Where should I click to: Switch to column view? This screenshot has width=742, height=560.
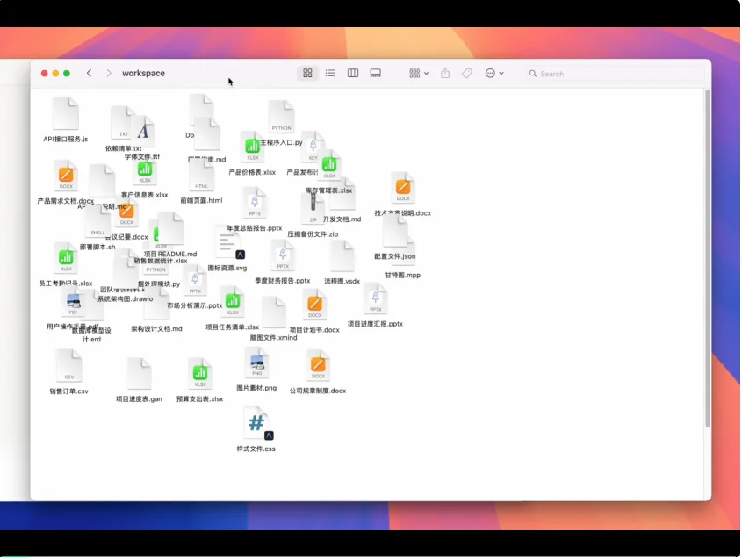coord(353,74)
